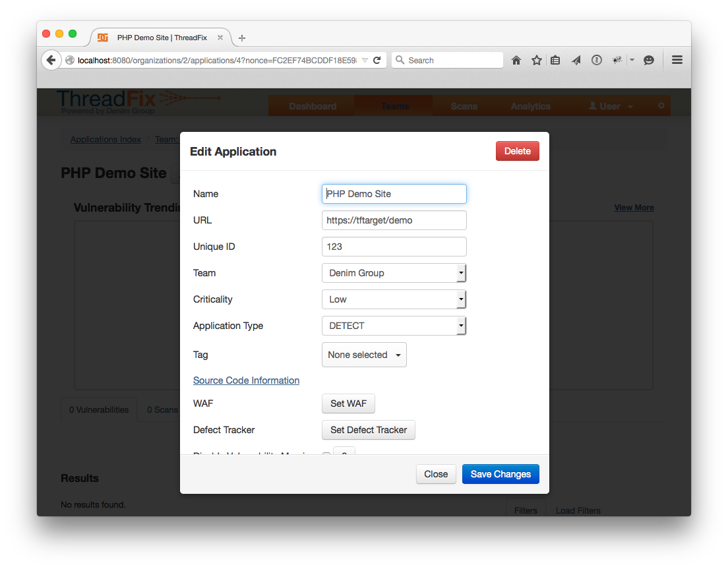Image resolution: width=728 pixels, height=569 pixels.
Task: Open the URL history dropdown arrow
Action: (x=365, y=61)
